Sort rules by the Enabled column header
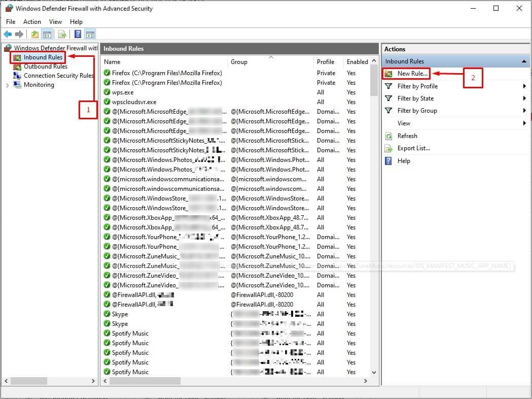This screenshot has width=532, height=399. pos(357,62)
